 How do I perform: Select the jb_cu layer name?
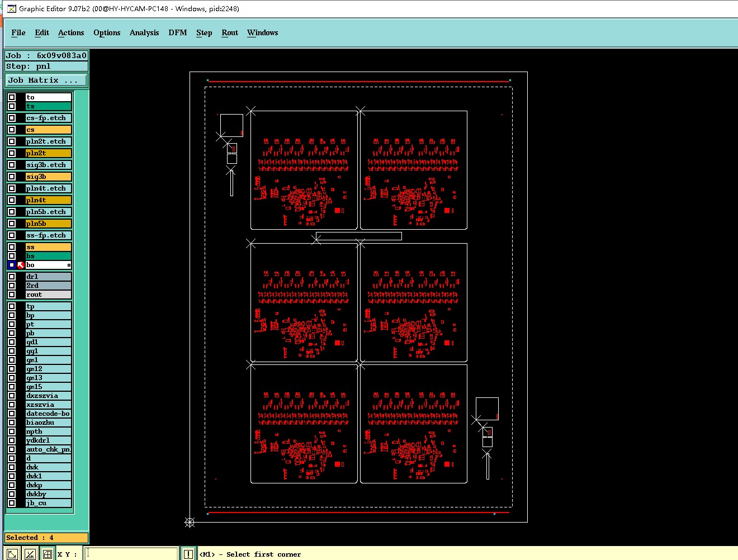coord(49,503)
